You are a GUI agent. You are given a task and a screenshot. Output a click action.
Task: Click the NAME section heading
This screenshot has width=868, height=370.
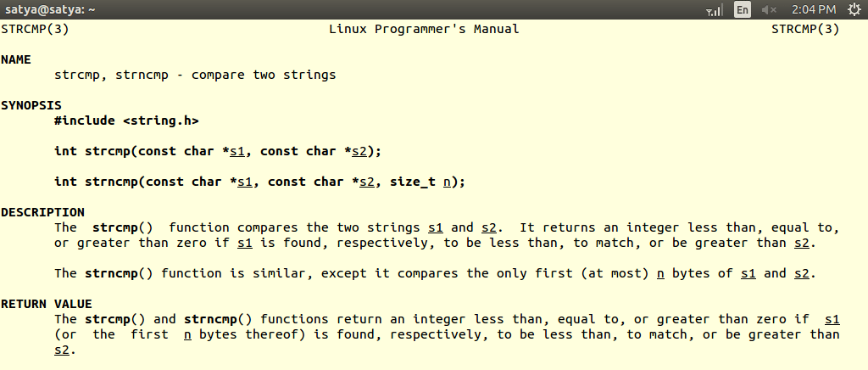pyautogui.click(x=16, y=59)
